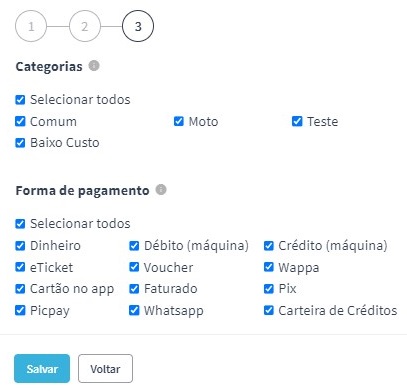The width and height of the screenshot is (407, 391).
Task: Disable Carteira de Créditos checkbox
Action: coord(269,310)
